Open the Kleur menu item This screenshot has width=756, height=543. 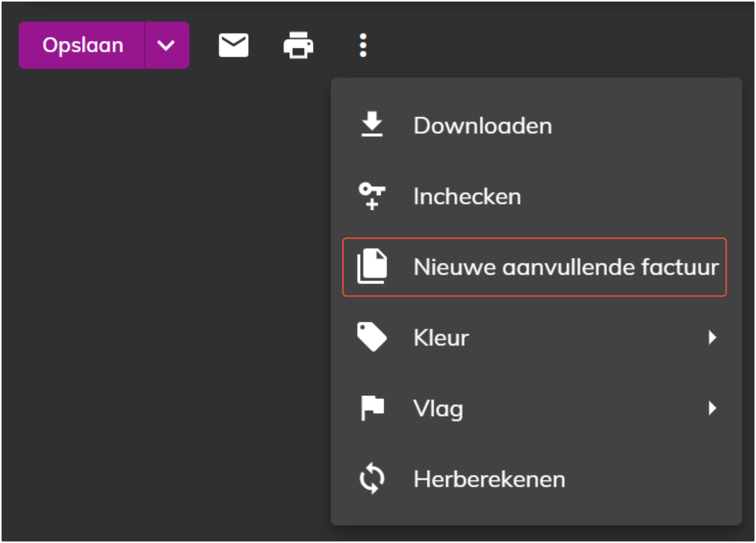(x=441, y=337)
